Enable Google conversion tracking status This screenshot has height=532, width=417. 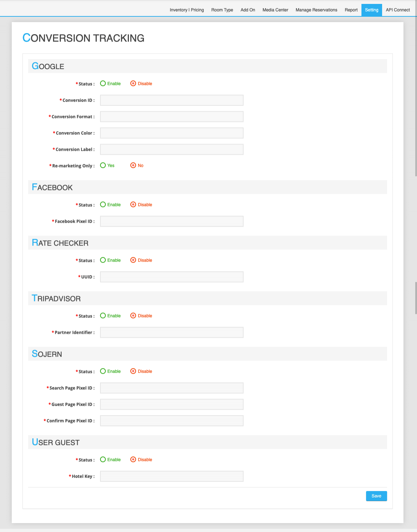(x=103, y=84)
